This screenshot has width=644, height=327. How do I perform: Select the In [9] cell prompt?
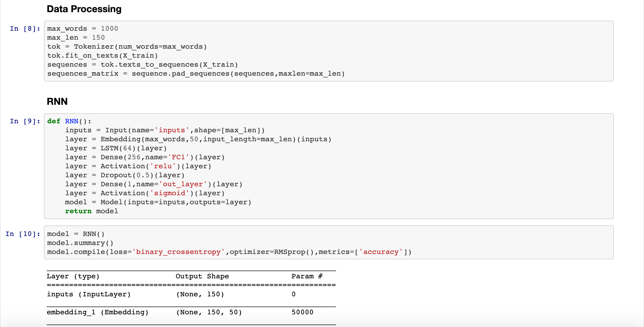25,121
